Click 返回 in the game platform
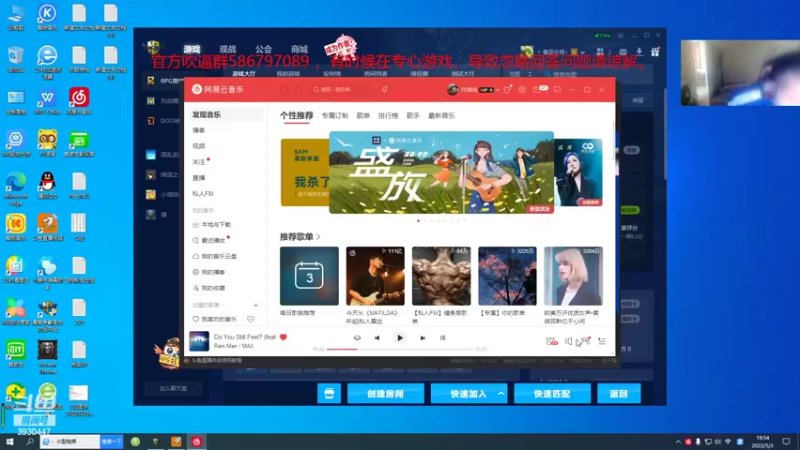The height and width of the screenshot is (450, 800). 619,394
